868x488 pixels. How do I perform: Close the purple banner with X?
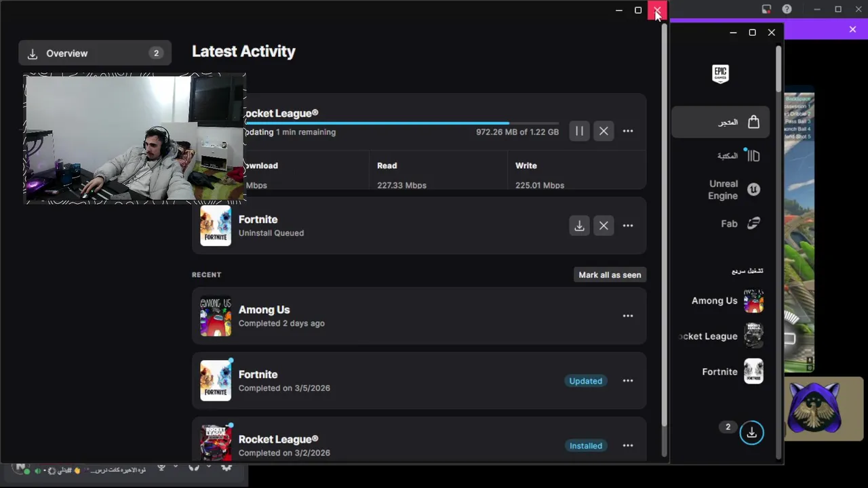852,29
